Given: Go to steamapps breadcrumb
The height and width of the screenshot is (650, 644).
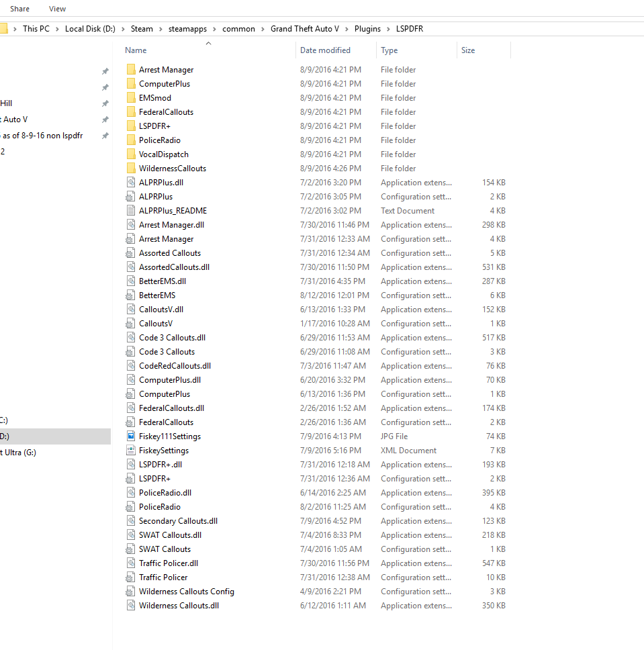Looking at the screenshot, I should tap(187, 29).
